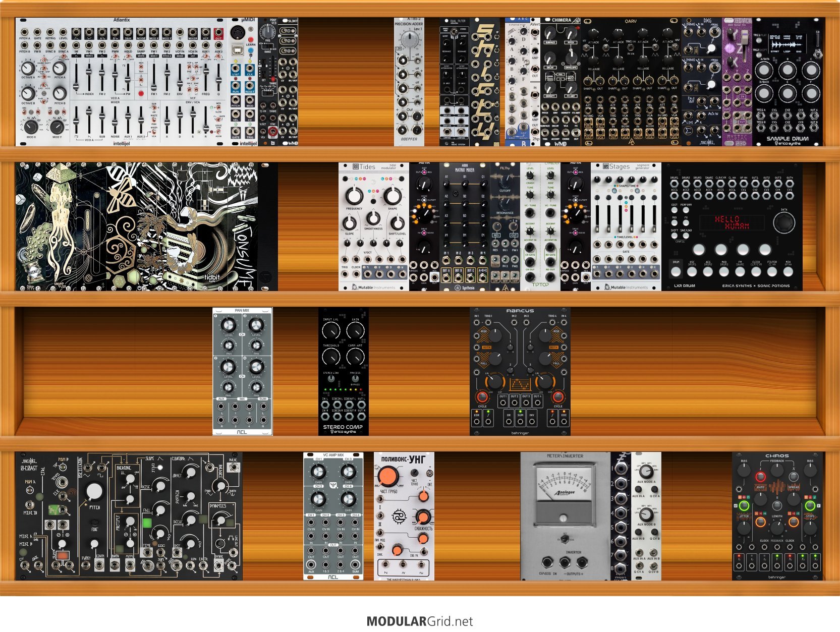Click the channel 1 LEVEL knob on Pan Mix
Screen dimensions: 840x632
click(229, 325)
